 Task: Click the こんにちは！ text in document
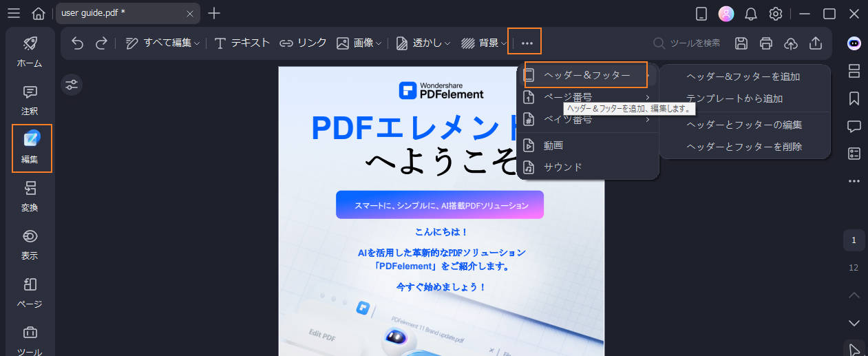[441, 232]
